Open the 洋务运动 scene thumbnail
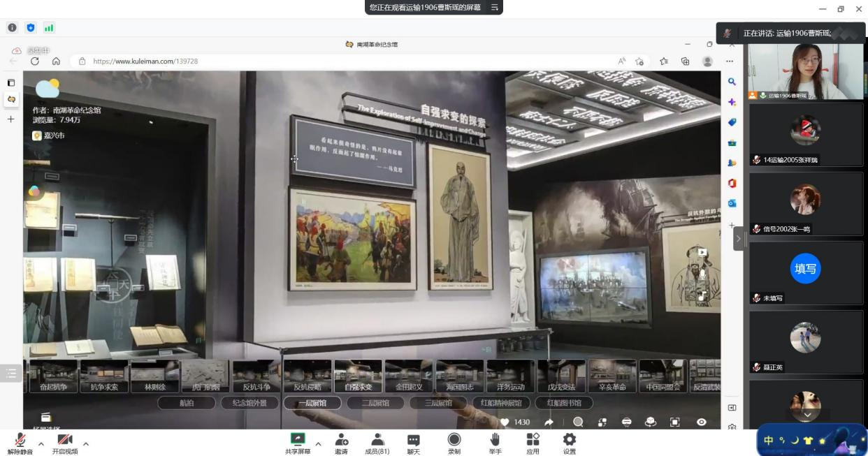 click(511, 376)
